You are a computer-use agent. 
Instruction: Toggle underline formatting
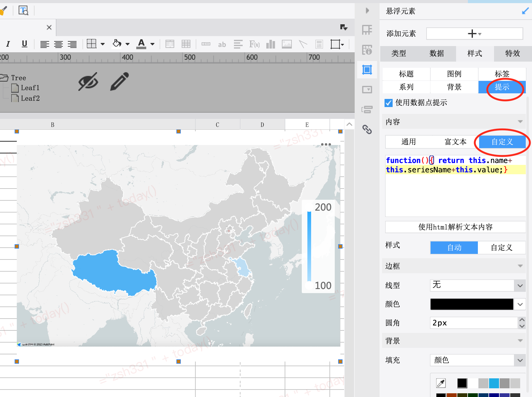[x=25, y=44]
